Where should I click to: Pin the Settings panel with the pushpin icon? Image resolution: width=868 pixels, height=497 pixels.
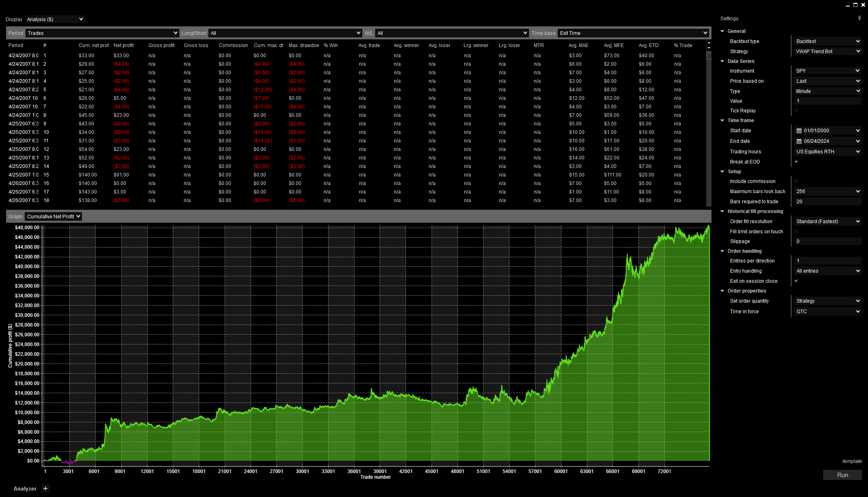click(x=859, y=18)
